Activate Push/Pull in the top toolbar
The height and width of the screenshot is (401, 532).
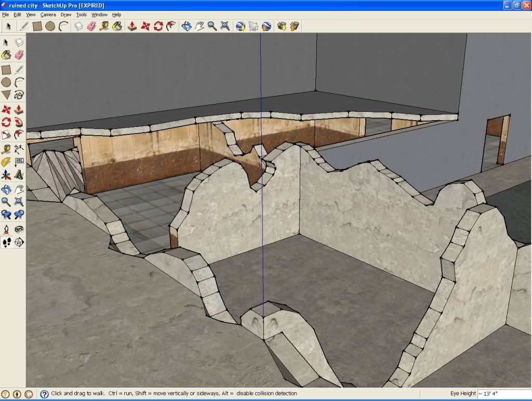[x=132, y=26]
